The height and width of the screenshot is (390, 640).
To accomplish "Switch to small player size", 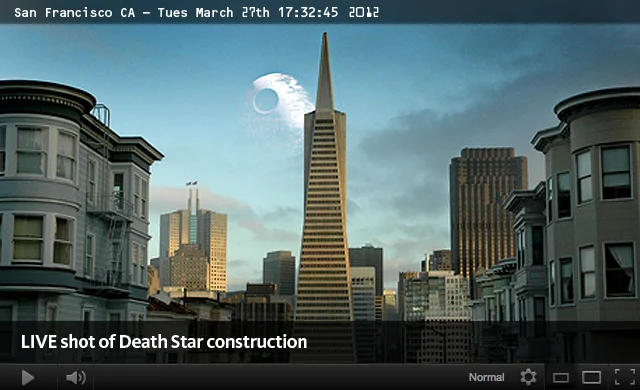I will pyautogui.click(x=561, y=378).
